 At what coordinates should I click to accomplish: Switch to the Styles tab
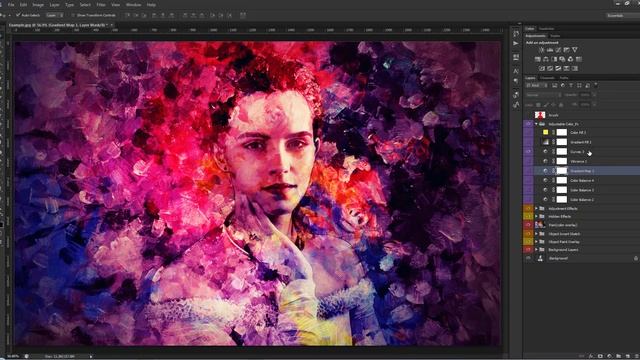tap(555, 36)
